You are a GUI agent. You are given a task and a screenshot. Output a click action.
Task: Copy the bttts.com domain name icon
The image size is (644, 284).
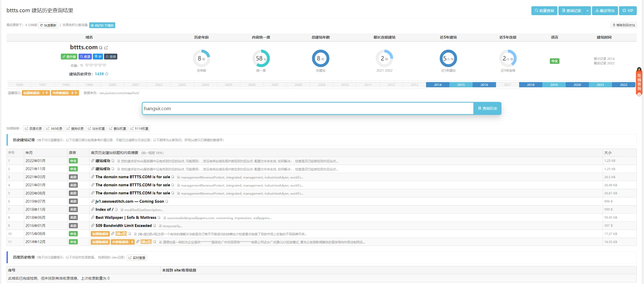point(101,48)
